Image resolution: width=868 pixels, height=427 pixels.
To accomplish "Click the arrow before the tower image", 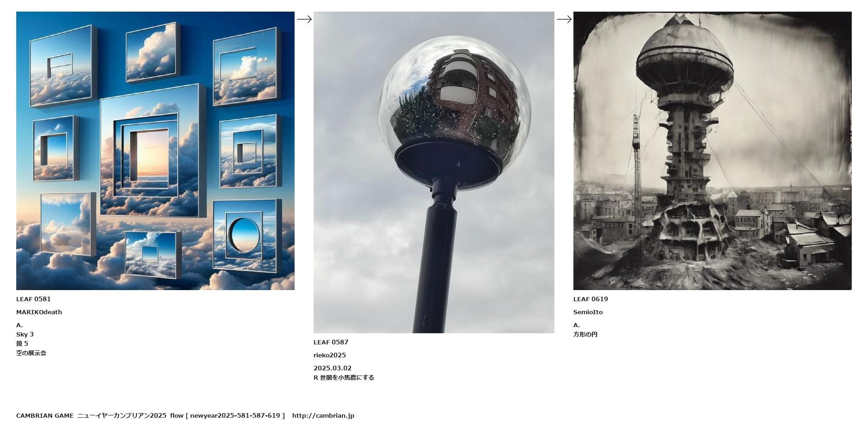I will (564, 19).
